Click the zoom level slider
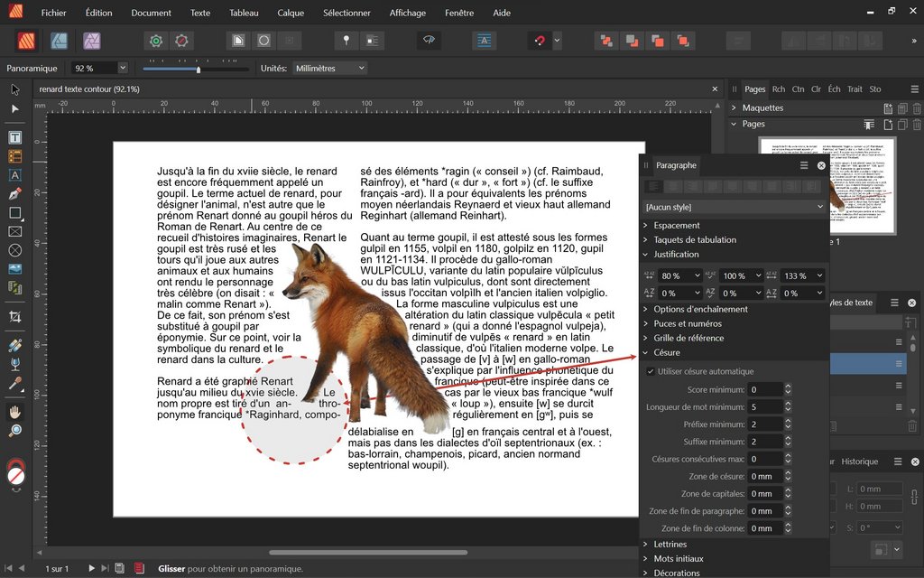 point(199,69)
